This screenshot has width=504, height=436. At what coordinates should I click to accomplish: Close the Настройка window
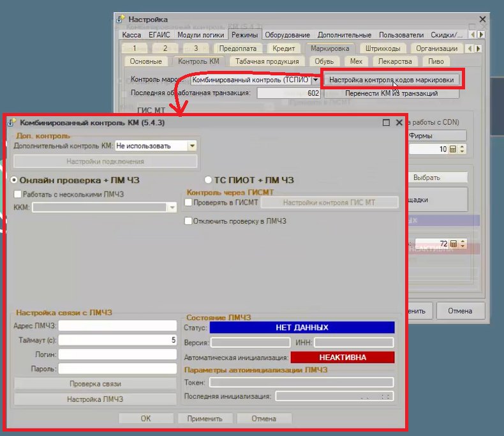point(482,19)
